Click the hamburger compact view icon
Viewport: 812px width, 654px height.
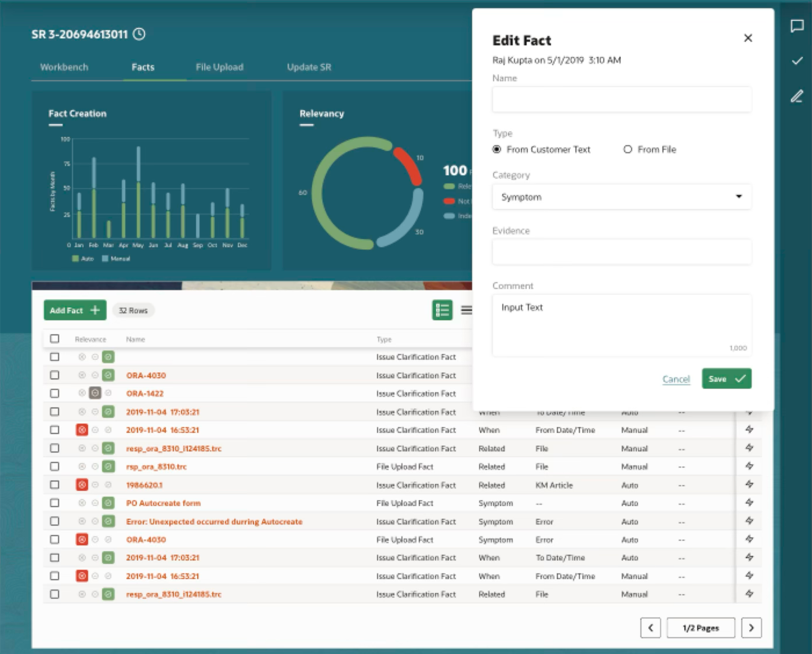coord(466,310)
